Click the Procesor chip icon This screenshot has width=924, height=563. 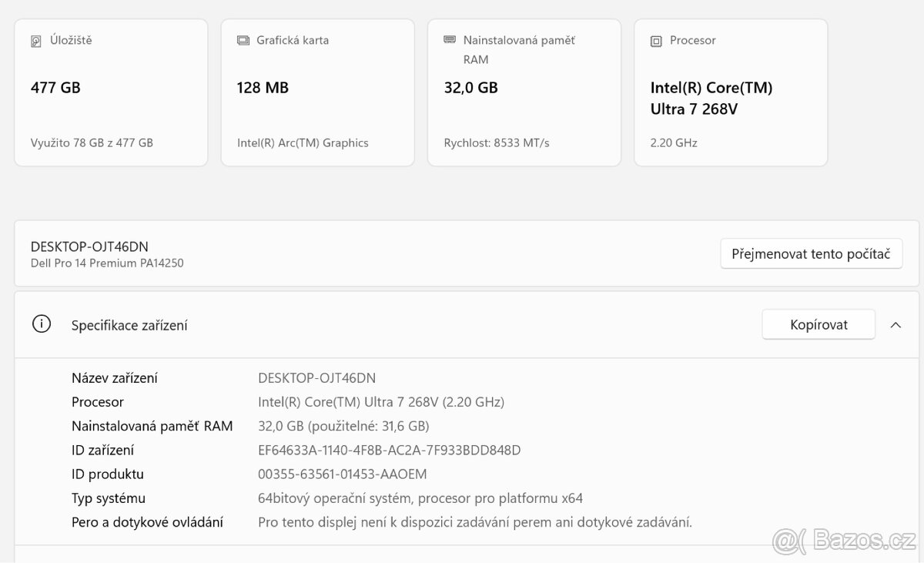tap(655, 40)
